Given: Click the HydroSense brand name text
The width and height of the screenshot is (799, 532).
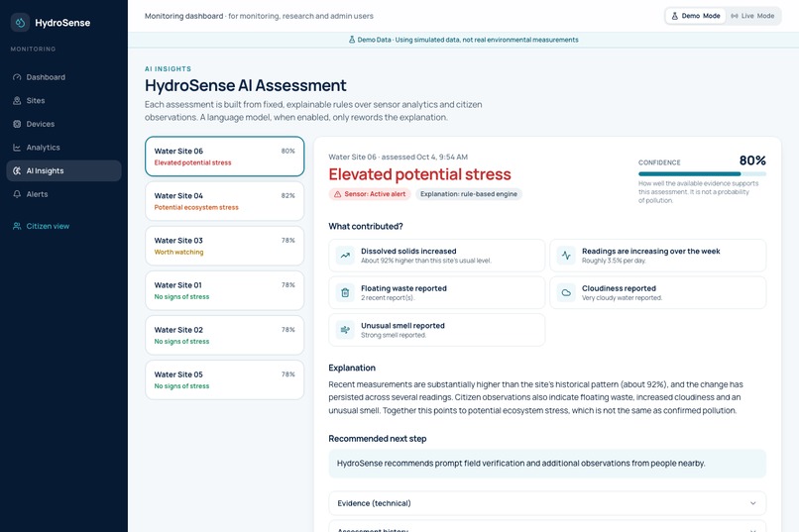Looking at the screenshot, I should [62, 23].
